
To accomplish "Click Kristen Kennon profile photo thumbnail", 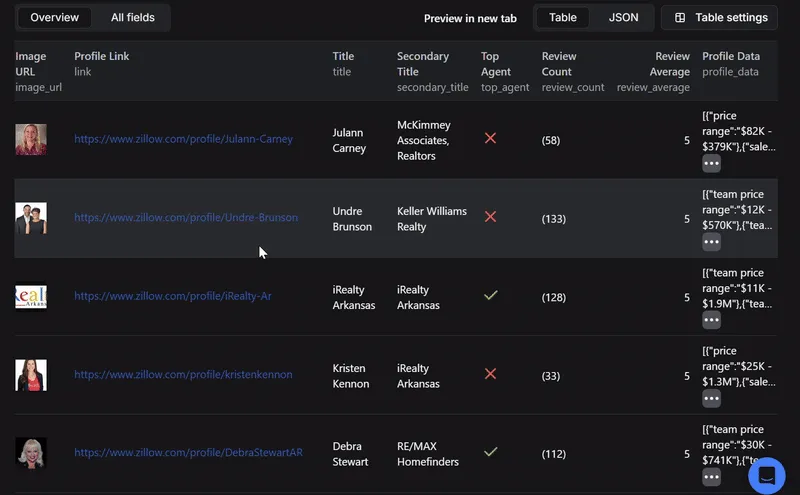I will [31, 375].
